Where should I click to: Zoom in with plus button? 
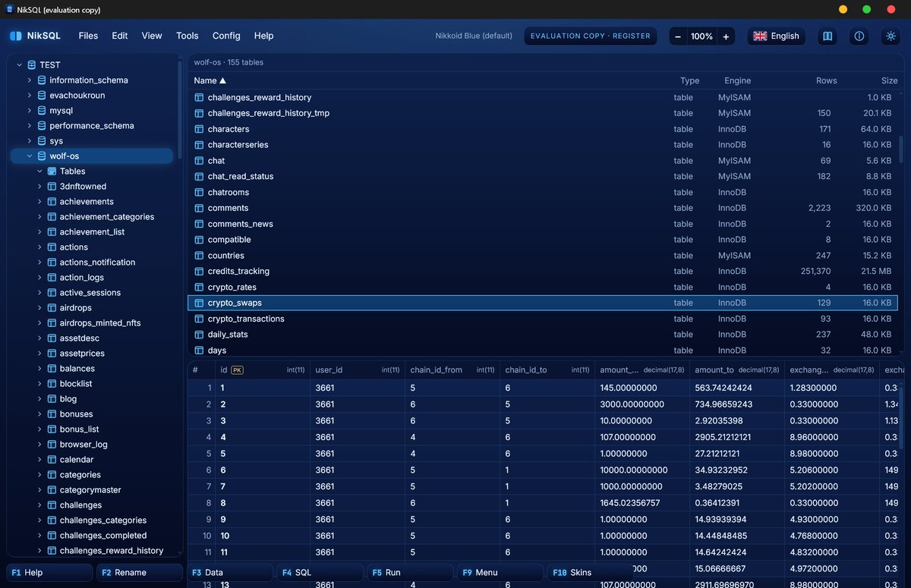[726, 36]
